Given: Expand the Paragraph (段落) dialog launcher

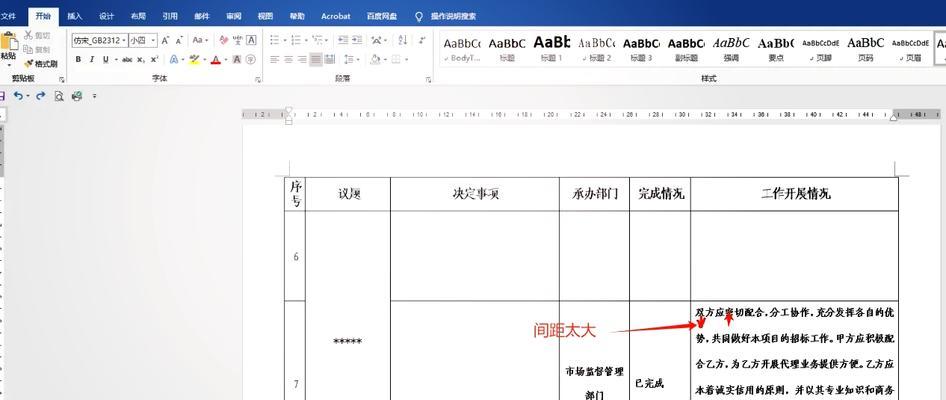Looking at the screenshot, I should (428, 80).
